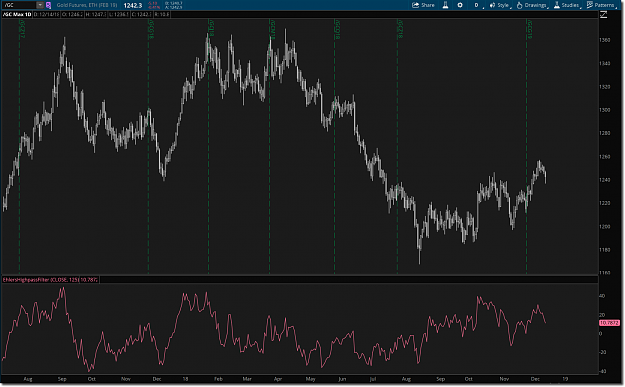This screenshot has width=625, height=387.
Task: Click the purple linking icon beside symbol
Action: [48, 5]
